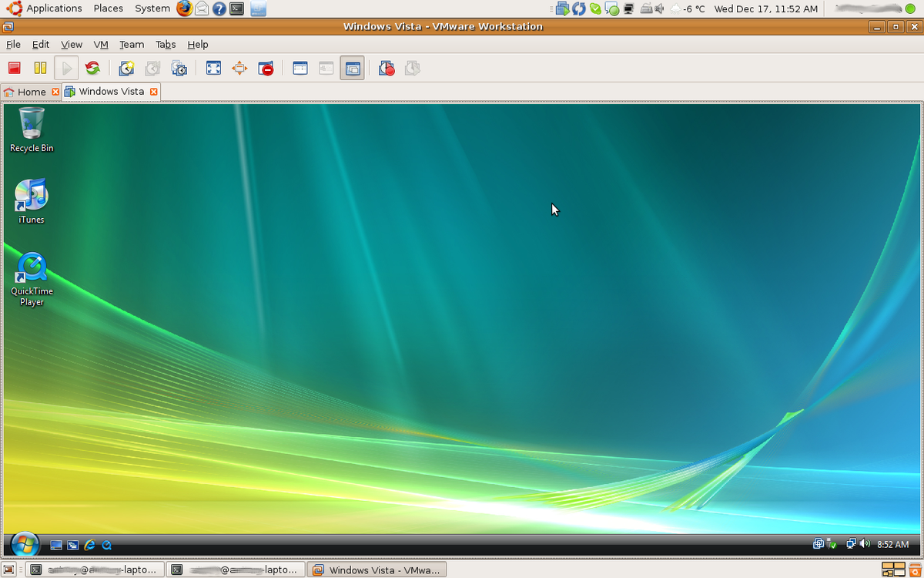The height and width of the screenshot is (578, 924).
Task: Open the Vista volume control slider
Action: [865, 544]
